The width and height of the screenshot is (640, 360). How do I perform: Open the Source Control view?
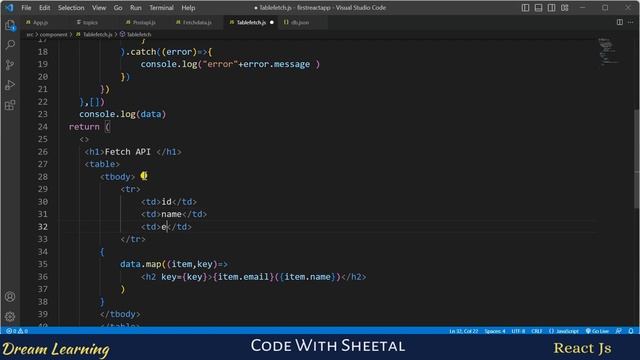pyautogui.click(x=10, y=64)
